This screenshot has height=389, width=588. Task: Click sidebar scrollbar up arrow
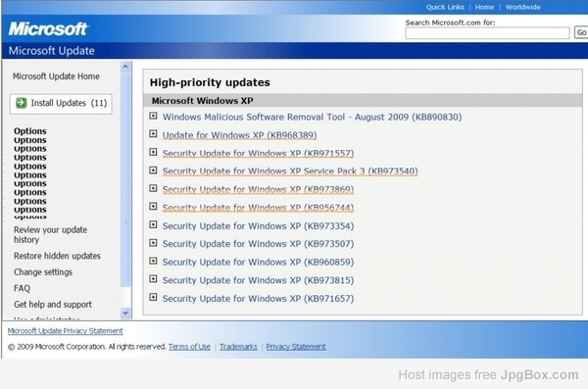coord(125,67)
